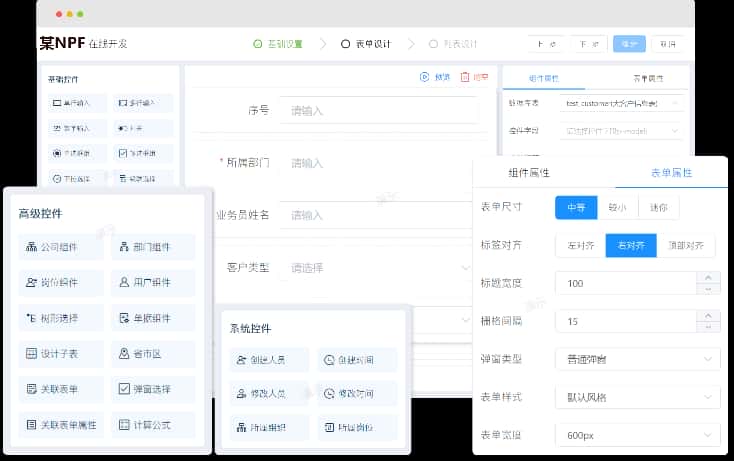The height and width of the screenshot is (461, 734).
Task: Increase the 标题宽度 stepper value
Action: pyautogui.click(x=709, y=278)
